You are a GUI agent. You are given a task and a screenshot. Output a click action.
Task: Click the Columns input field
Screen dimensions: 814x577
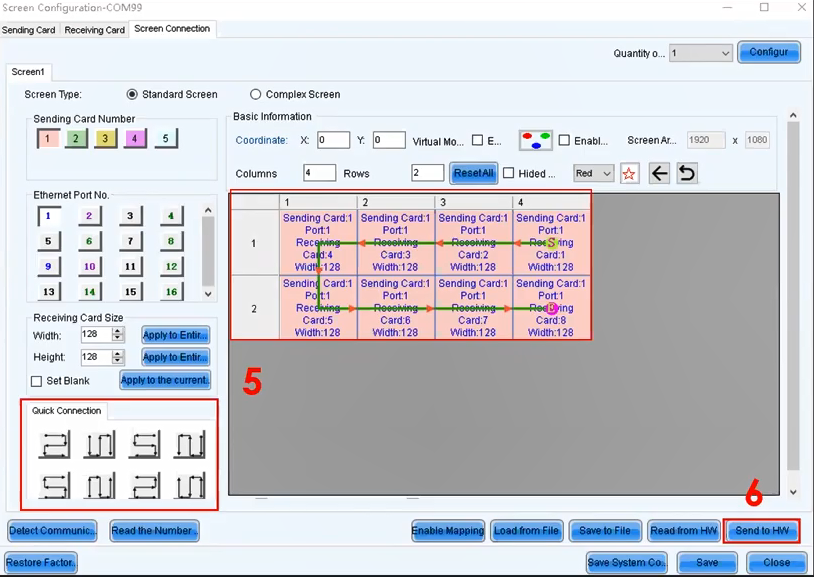[319, 173]
